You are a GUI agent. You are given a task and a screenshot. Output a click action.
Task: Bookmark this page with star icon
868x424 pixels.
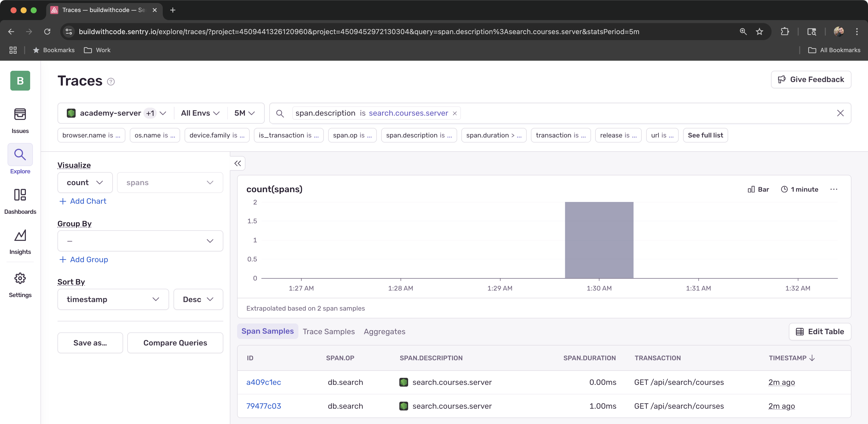coord(759,32)
